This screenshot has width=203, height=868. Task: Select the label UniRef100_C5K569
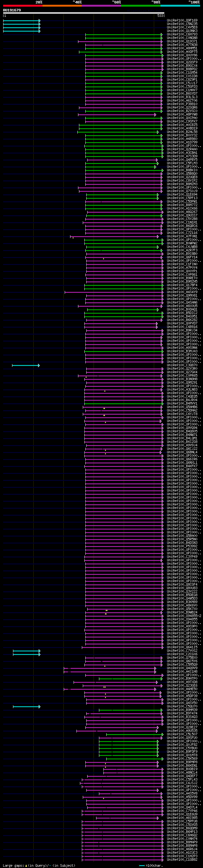click(x=182, y=758)
